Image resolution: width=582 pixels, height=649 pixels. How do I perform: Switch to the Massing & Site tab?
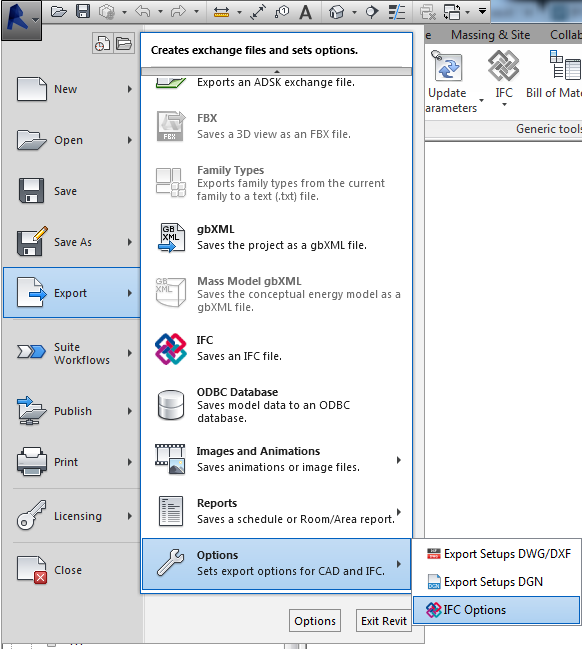coord(490,35)
